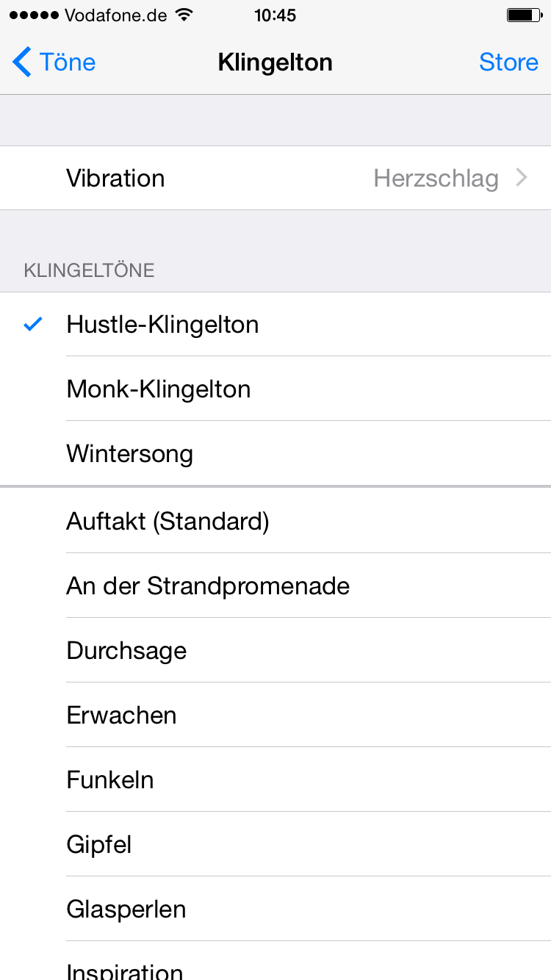This screenshot has width=551, height=980.
Task: Expand the Herzschlag vibration option
Action: [x=436, y=177]
